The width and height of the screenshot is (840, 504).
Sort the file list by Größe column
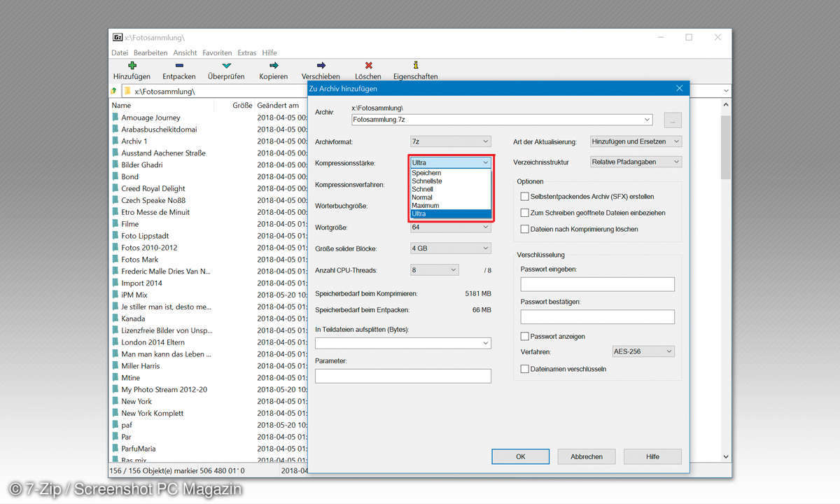pos(242,105)
